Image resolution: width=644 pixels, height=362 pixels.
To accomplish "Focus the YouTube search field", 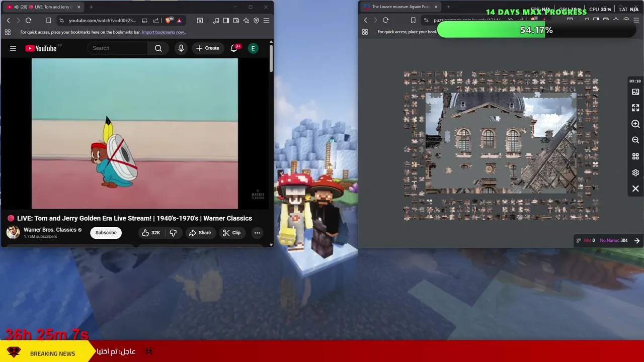I will pos(118,48).
